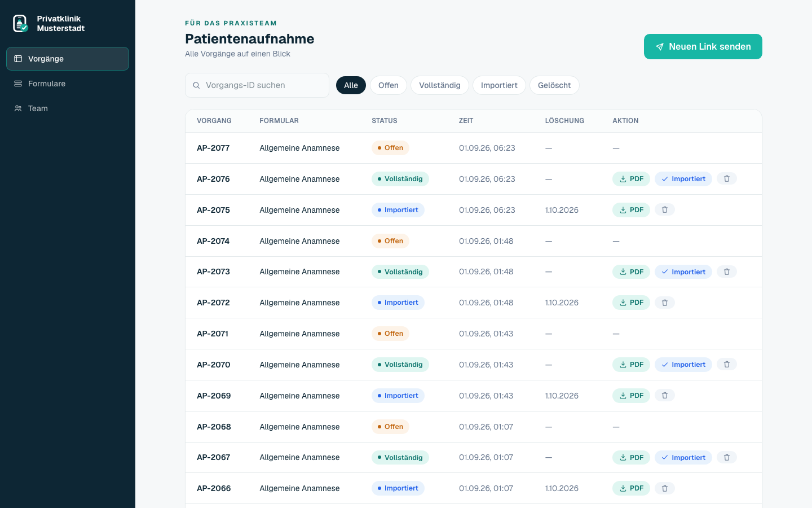
Task: Get PDF of AP-2069
Action: [632, 396]
